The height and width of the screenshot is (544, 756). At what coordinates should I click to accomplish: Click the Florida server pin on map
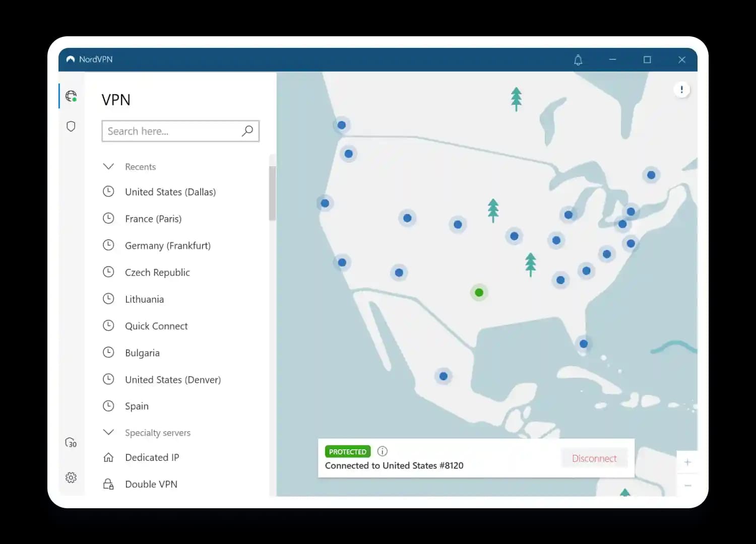(583, 344)
